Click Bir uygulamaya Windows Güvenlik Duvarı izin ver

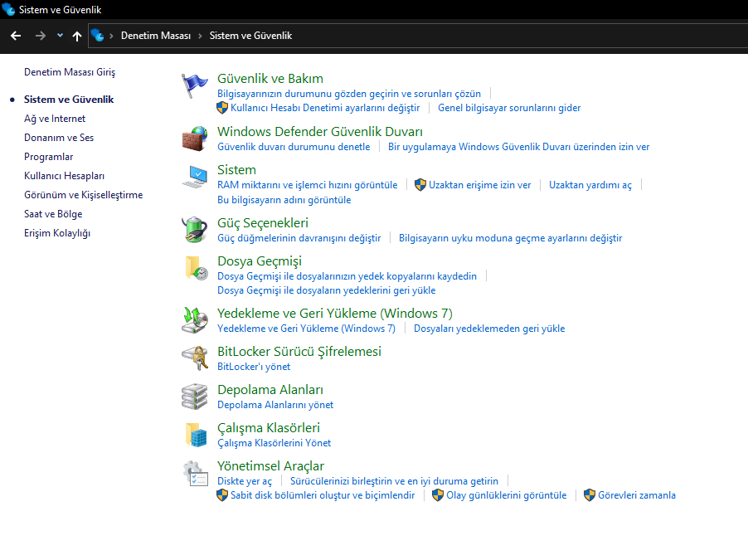coord(518,147)
